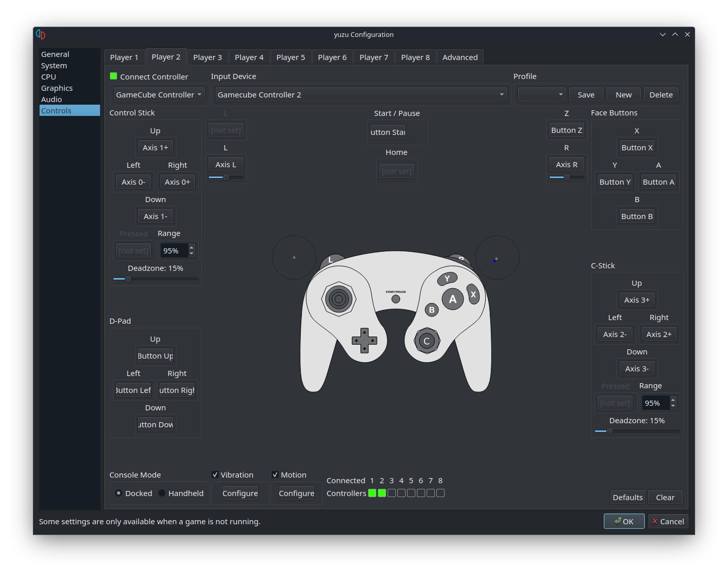
Task: Click the right stick position indicator circle
Action: click(x=497, y=258)
